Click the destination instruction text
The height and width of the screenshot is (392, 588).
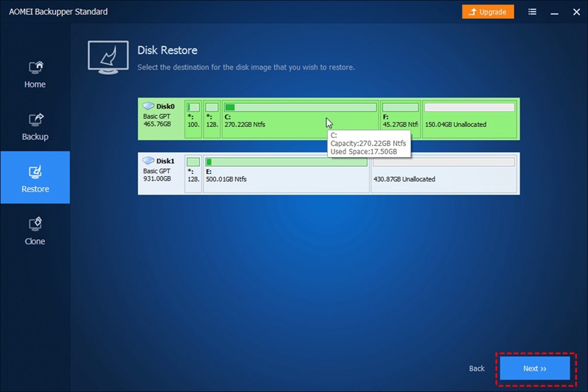(246, 68)
